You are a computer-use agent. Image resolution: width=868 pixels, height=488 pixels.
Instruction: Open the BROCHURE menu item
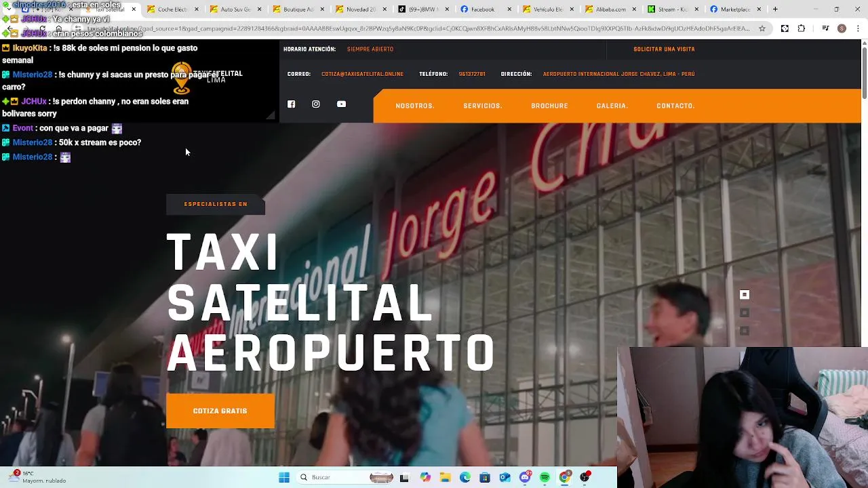pos(549,106)
